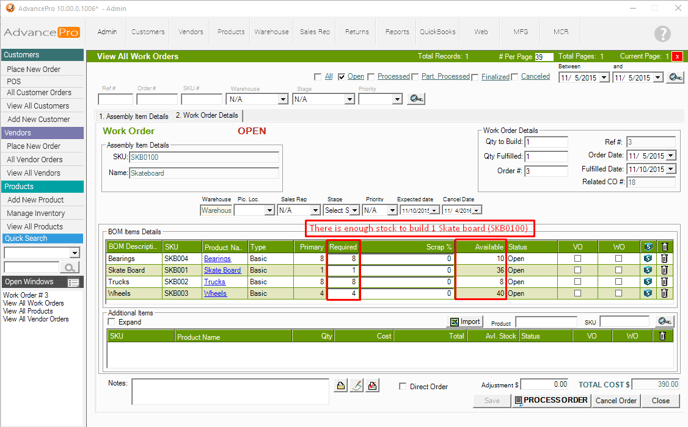Click the Open Windows list icon
This screenshot has height=427, width=688.
pos(73,283)
